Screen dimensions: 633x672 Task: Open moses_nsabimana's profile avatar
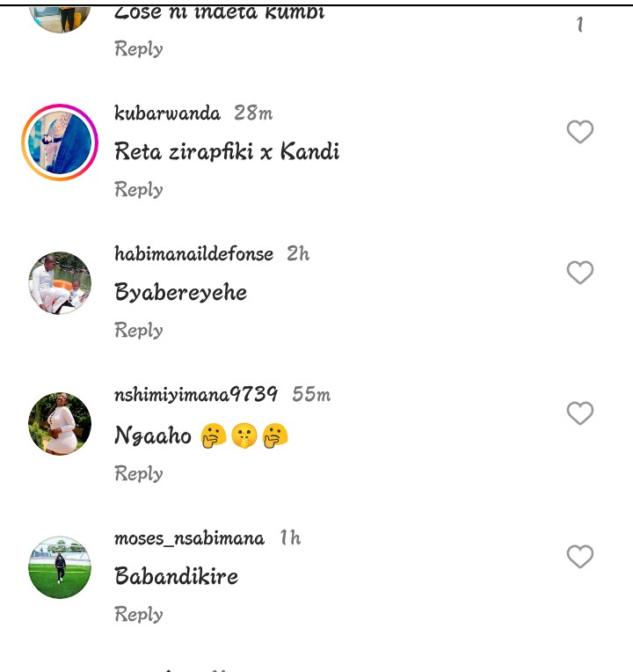point(60,567)
